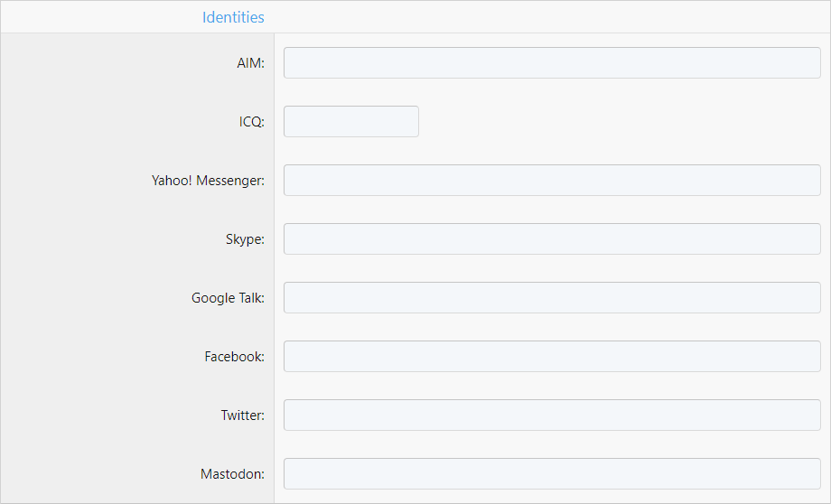The width and height of the screenshot is (831, 504).
Task: Click the ICQ: field label
Action: [252, 122]
